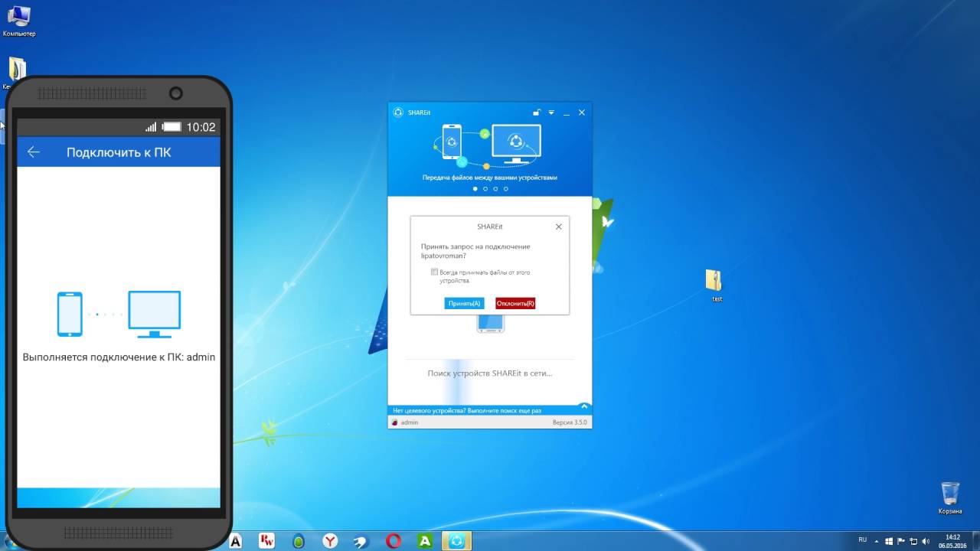Image resolution: width=980 pixels, height=551 pixels.
Task: Click the phone clock showing 10:02
Action: point(201,127)
